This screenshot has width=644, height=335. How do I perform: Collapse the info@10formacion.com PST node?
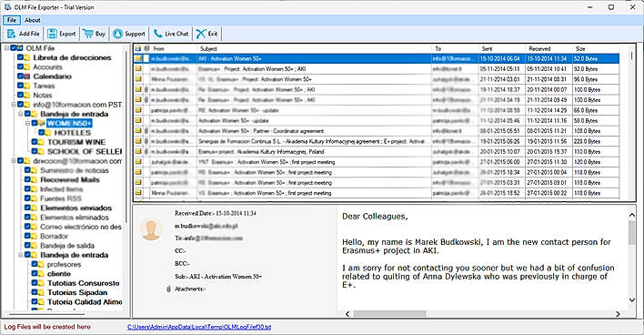(x=14, y=105)
